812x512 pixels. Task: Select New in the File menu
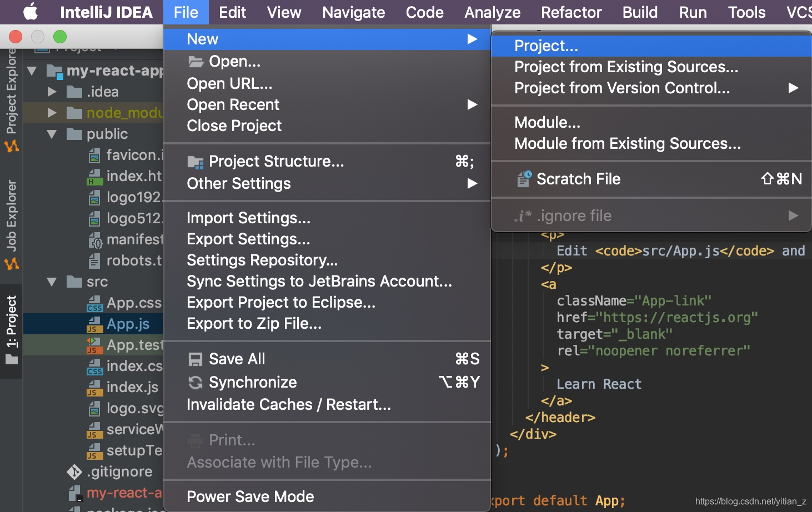327,39
